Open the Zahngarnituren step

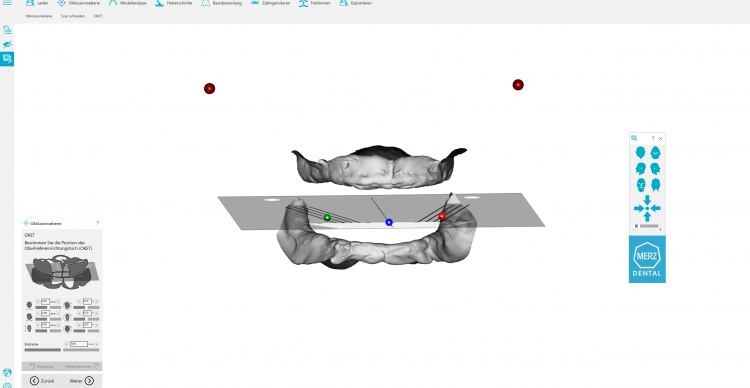[270, 3]
